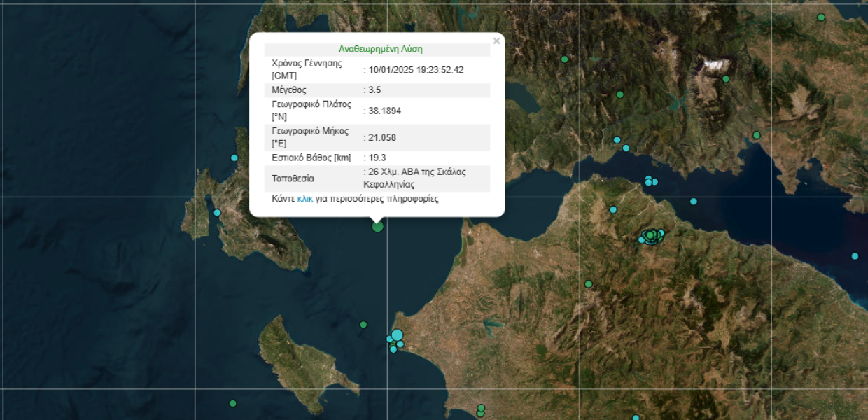Screen dimensions: 868x420
Task: Pick the dense cluster of green and cyan markers
Action: tap(651, 237)
